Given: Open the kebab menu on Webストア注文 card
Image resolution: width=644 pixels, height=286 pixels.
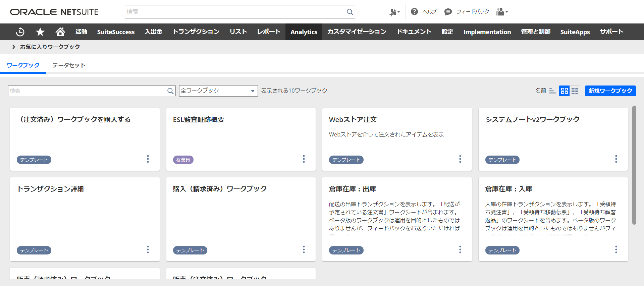Looking at the screenshot, I should click(460, 159).
